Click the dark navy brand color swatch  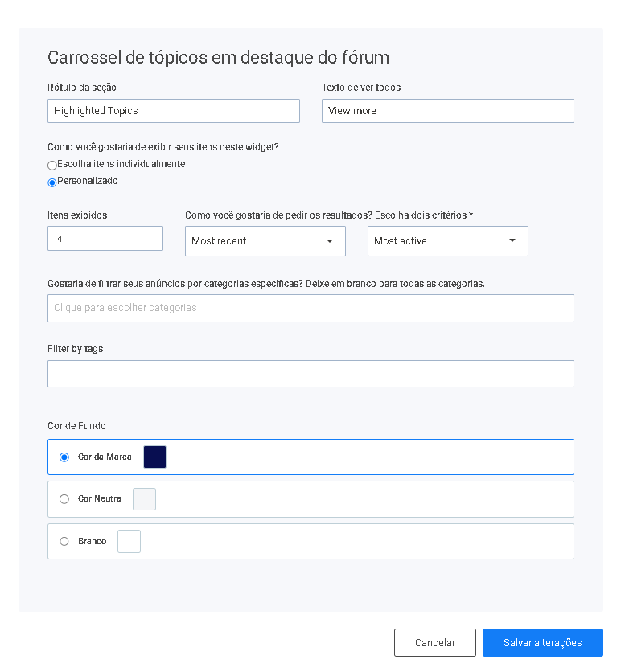point(155,457)
